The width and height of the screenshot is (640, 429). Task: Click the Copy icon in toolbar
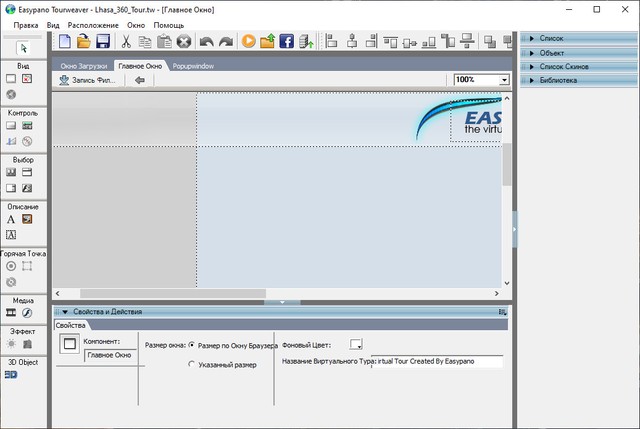click(x=145, y=41)
